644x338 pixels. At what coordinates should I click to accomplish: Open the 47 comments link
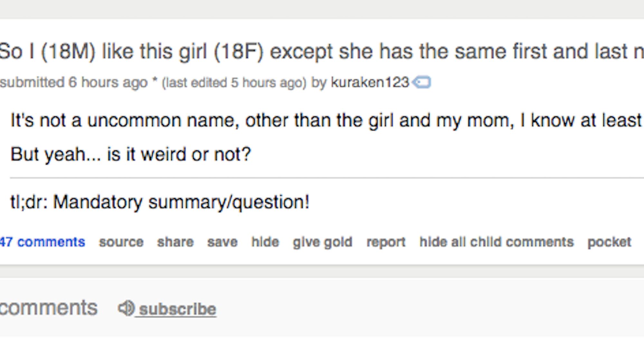(x=43, y=242)
